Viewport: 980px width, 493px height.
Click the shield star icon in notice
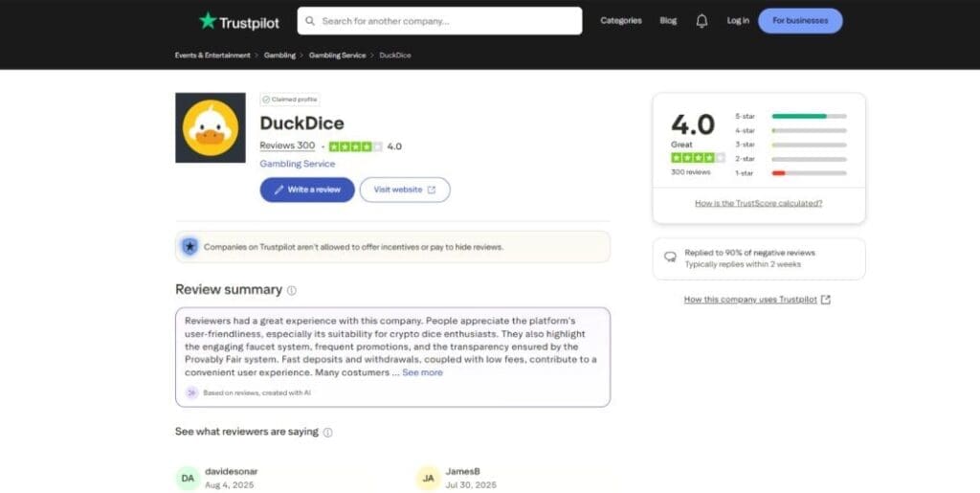pyautogui.click(x=189, y=247)
